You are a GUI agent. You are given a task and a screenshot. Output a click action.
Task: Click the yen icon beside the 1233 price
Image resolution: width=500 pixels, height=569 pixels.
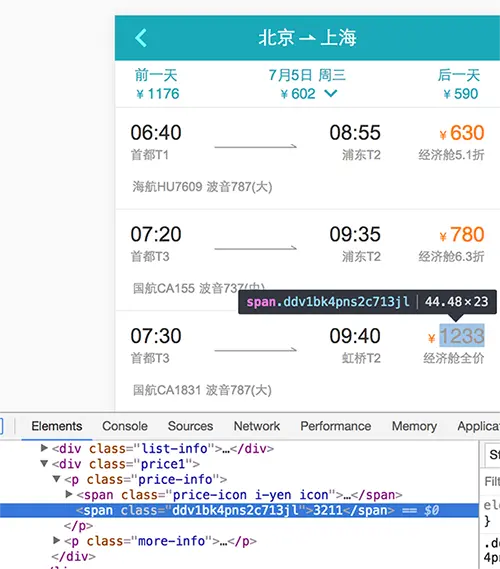point(431,338)
